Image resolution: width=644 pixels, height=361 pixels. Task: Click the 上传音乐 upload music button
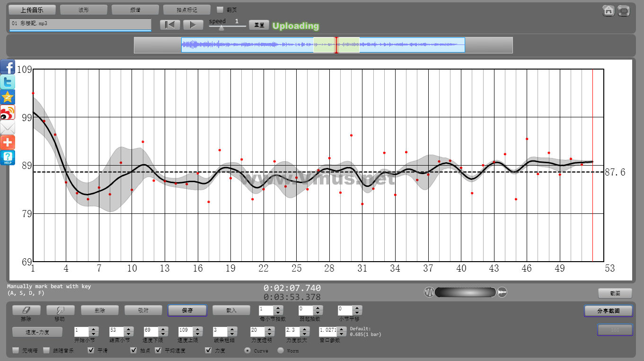[32, 9]
